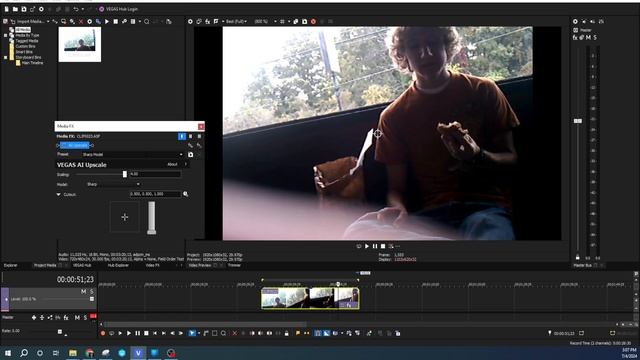Open preview properties gear above video preview
Screen dimensions: 640x360
pyautogui.click(x=190, y=21)
